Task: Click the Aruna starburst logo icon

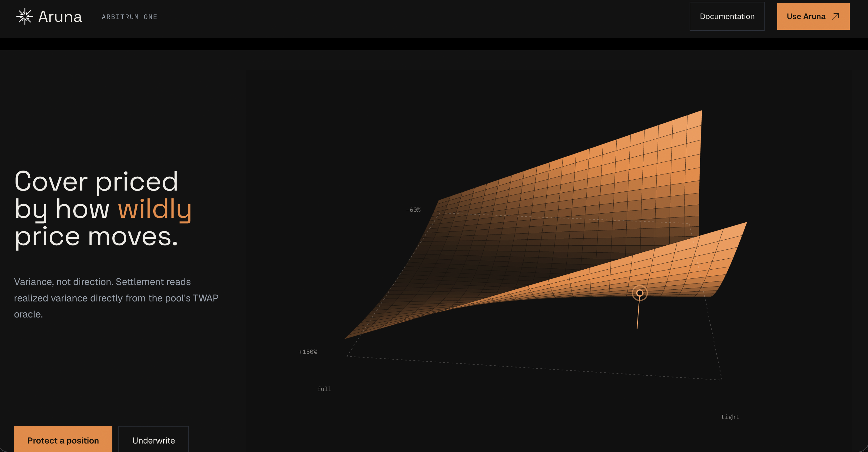Action: point(25,17)
